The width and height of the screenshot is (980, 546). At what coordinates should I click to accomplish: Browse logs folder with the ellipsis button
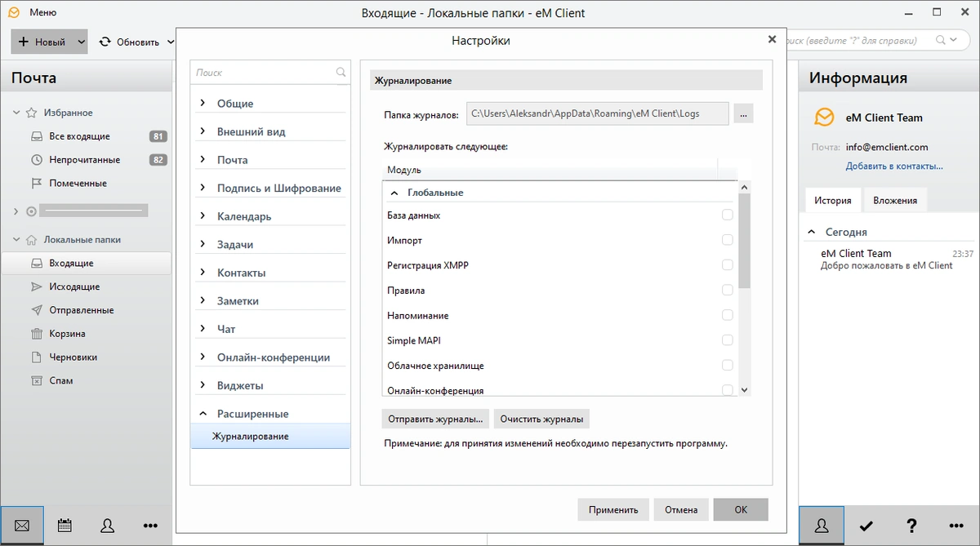click(x=743, y=114)
